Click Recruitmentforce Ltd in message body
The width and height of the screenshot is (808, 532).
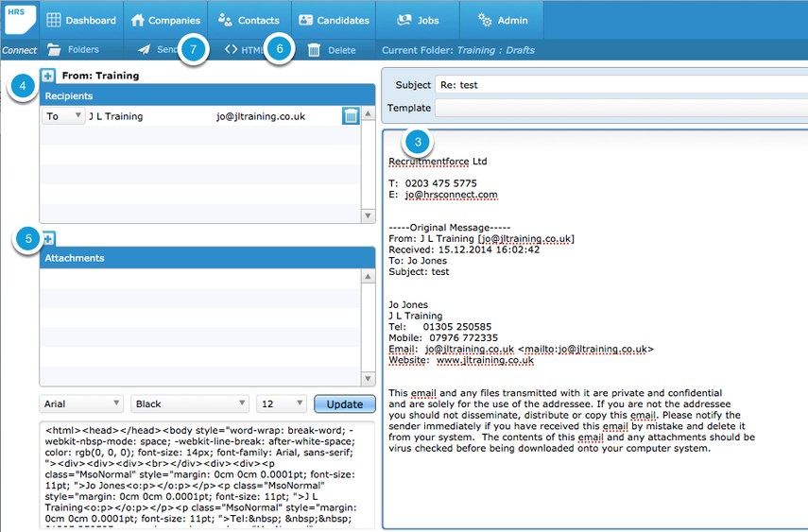point(438,162)
